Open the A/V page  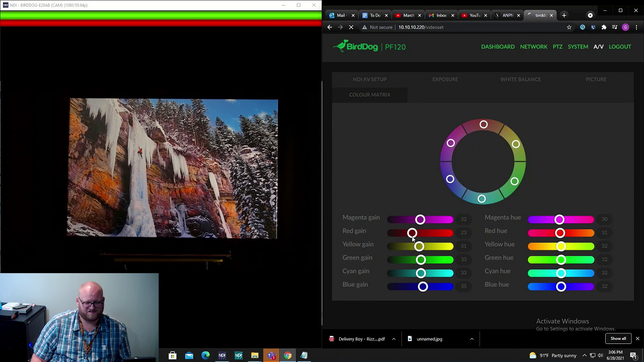pyautogui.click(x=598, y=47)
